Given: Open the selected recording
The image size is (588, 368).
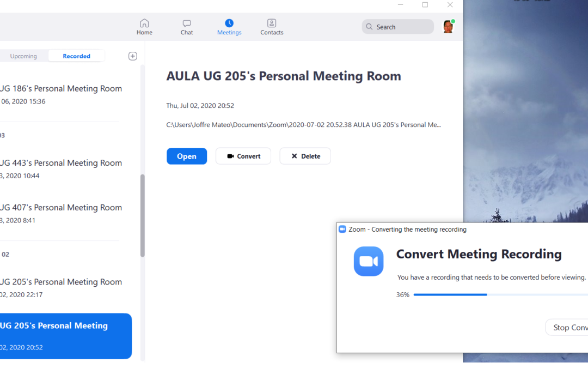Looking at the screenshot, I should (x=187, y=156).
